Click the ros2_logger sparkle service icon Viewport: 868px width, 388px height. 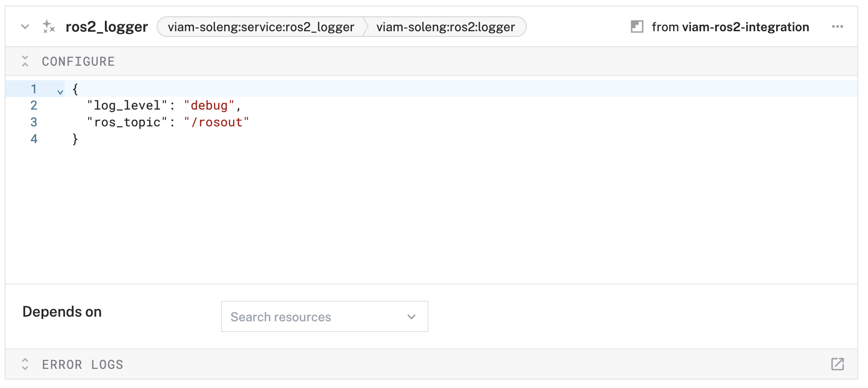pos(48,27)
